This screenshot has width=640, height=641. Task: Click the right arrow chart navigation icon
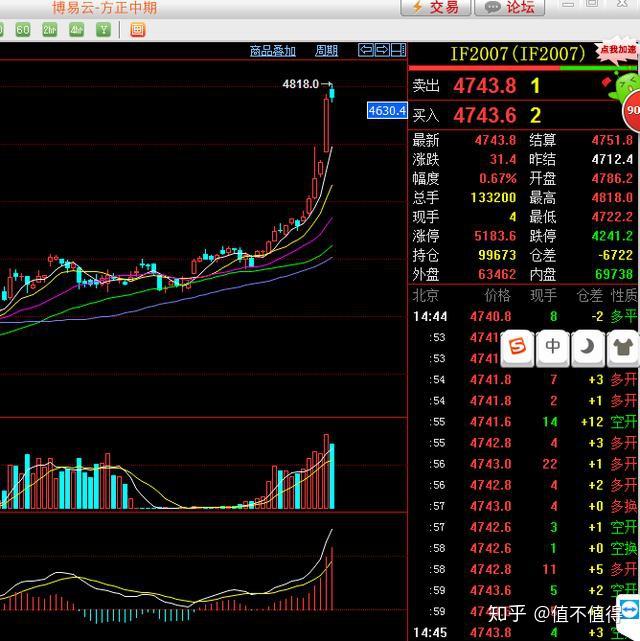click(x=382, y=50)
